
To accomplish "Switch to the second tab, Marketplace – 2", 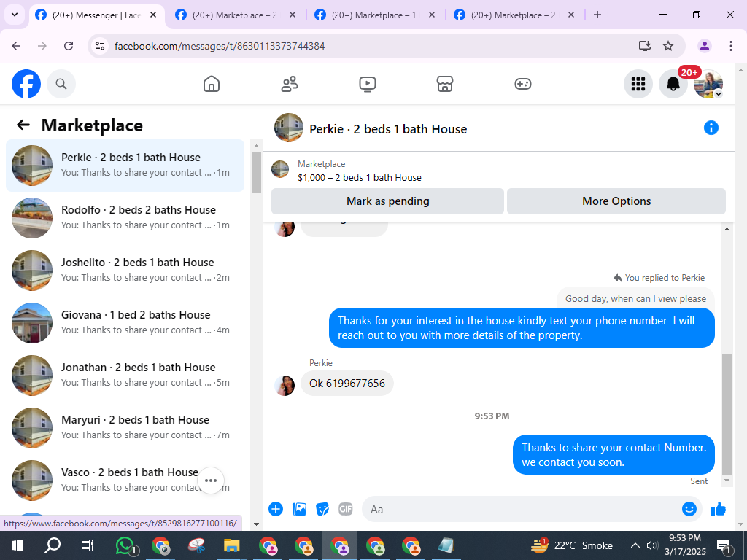I will pos(236,15).
